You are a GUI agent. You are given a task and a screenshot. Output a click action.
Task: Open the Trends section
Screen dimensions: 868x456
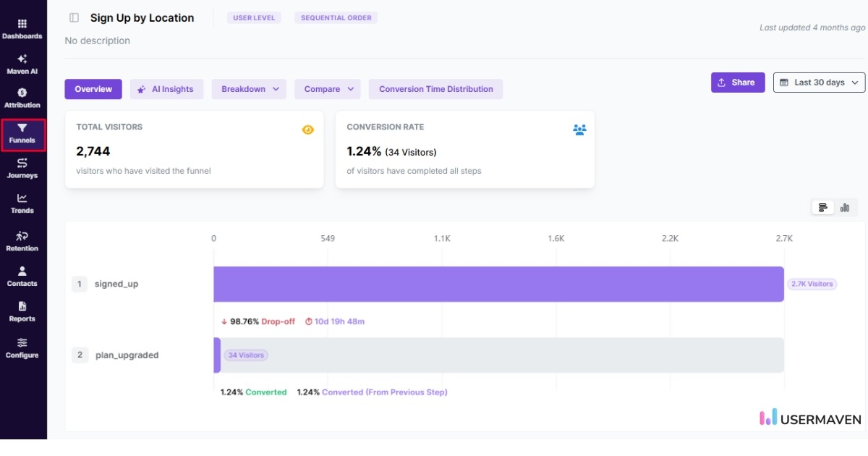pyautogui.click(x=22, y=205)
